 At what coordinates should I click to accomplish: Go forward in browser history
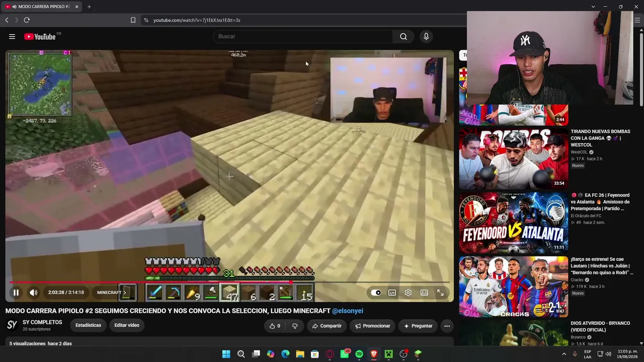(x=16, y=20)
